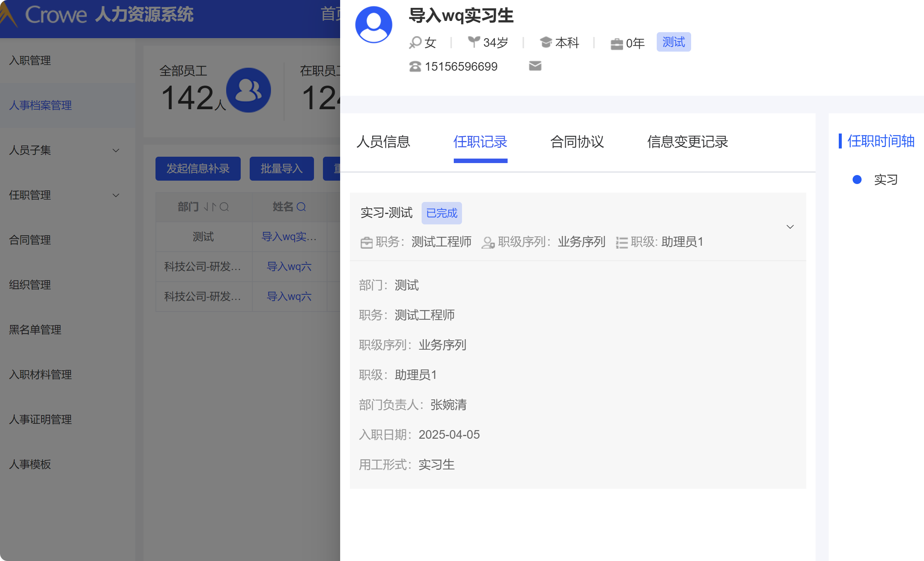Switch to the 人员信息 tab

(x=383, y=142)
